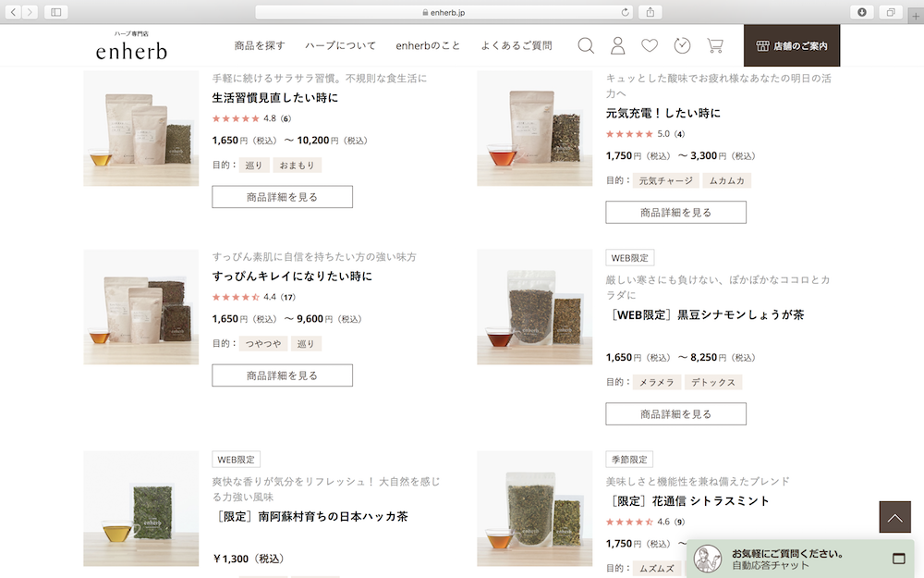Open 花通信 シトラスミント product thumbnail
This screenshot has height=578, width=924.
tap(534, 509)
